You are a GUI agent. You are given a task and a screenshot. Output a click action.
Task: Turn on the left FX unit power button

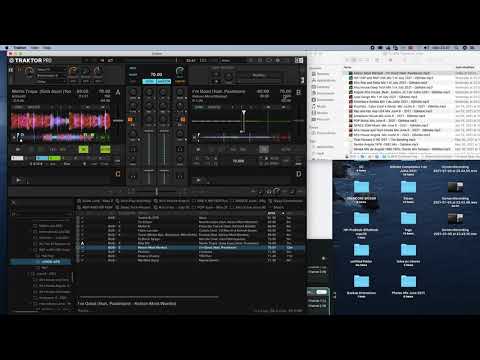click(x=19, y=70)
